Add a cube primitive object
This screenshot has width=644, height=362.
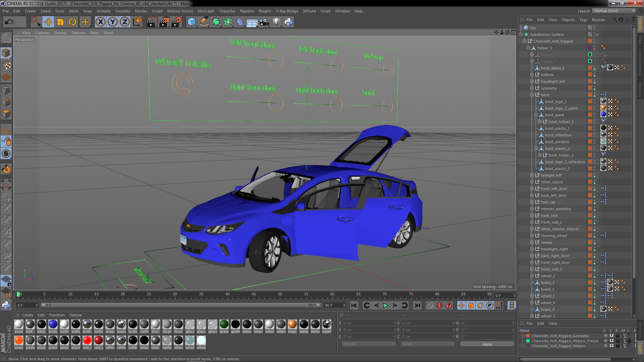(192, 22)
